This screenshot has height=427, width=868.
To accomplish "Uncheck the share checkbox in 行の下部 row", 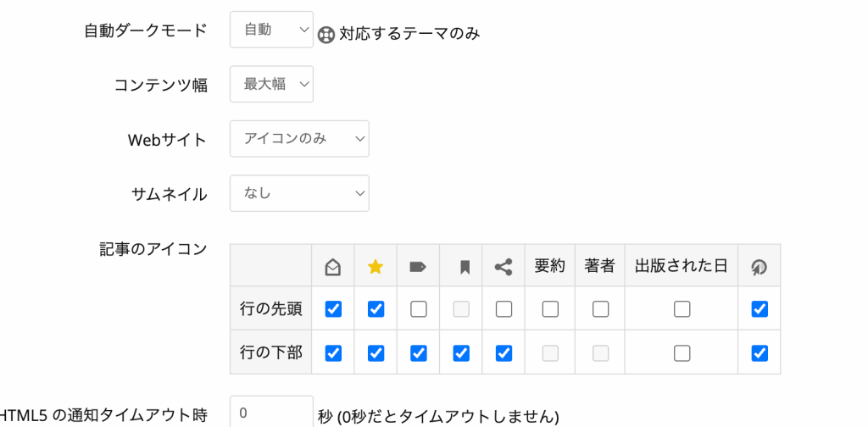I will coord(504,352).
